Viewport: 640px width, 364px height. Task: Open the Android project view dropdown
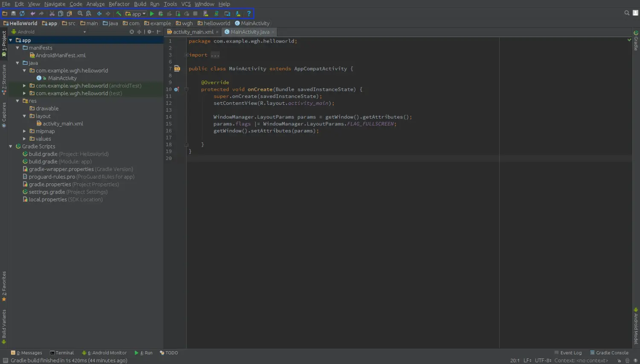point(49,32)
